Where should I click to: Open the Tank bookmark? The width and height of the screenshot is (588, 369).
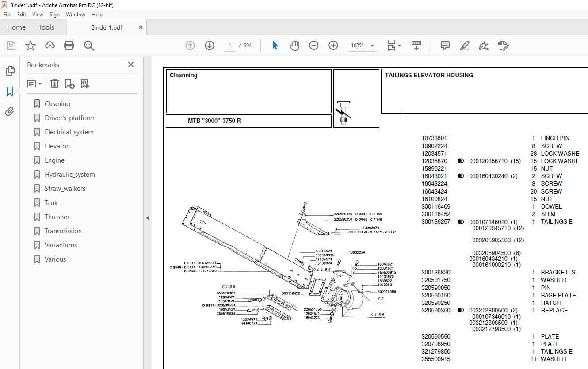tap(51, 203)
